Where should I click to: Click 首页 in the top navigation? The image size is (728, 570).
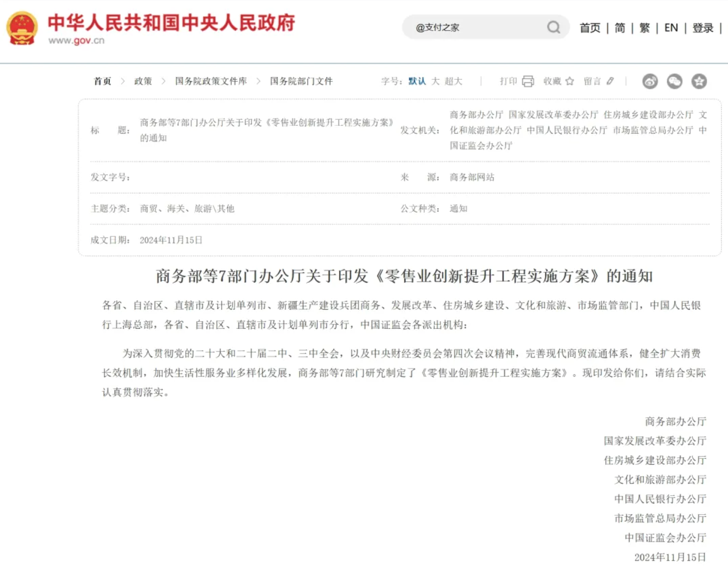click(x=590, y=28)
